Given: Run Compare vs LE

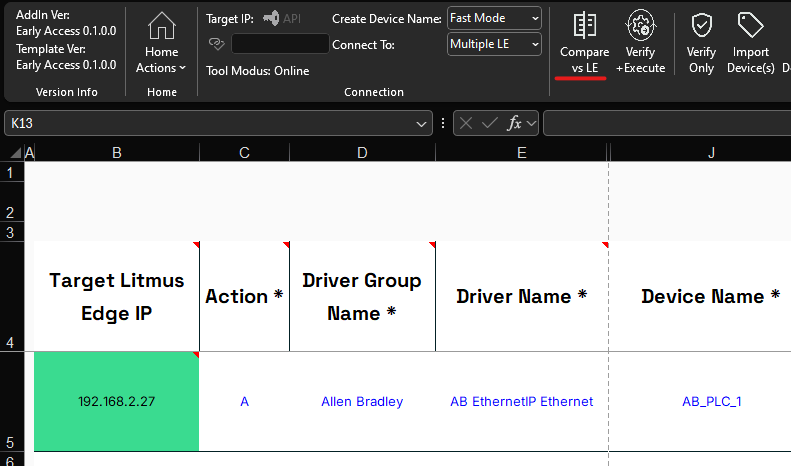Looking at the screenshot, I should [x=584, y=42].
